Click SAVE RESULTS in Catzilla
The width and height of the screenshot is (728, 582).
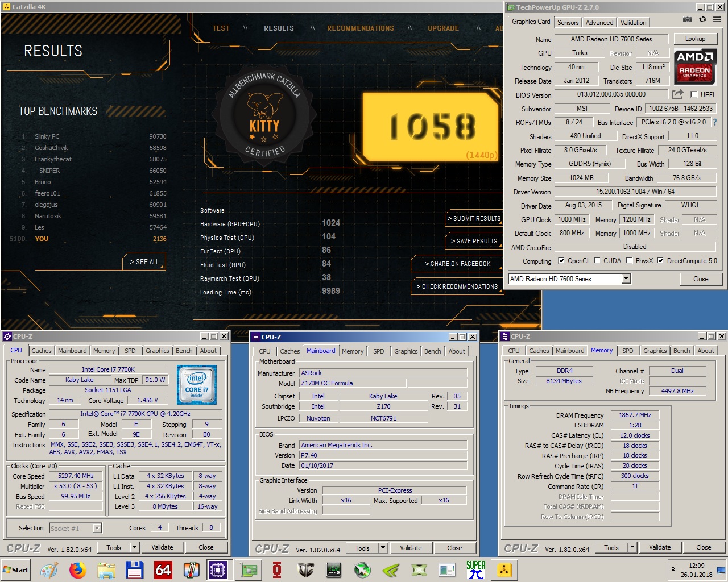(x=474, y=241)
